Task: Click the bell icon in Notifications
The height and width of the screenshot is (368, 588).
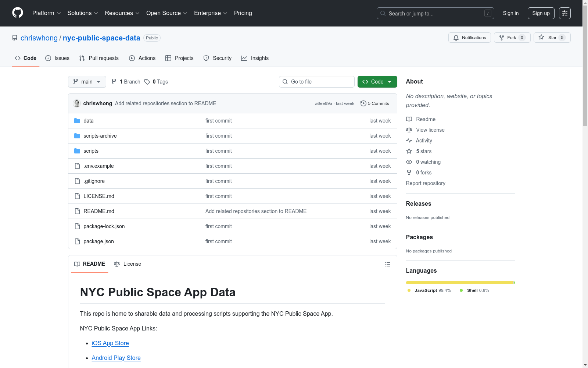Action: pyautogui.click(x=456, y=38)
